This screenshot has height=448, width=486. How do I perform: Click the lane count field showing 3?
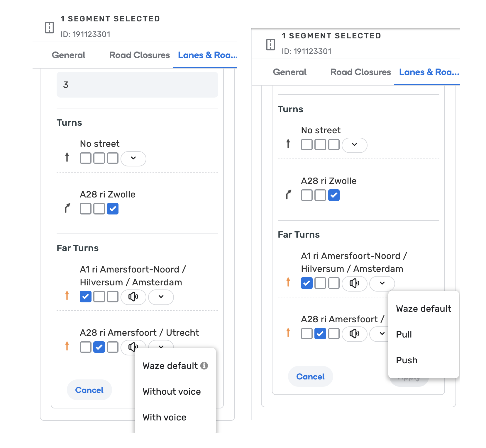pos(137,85)
